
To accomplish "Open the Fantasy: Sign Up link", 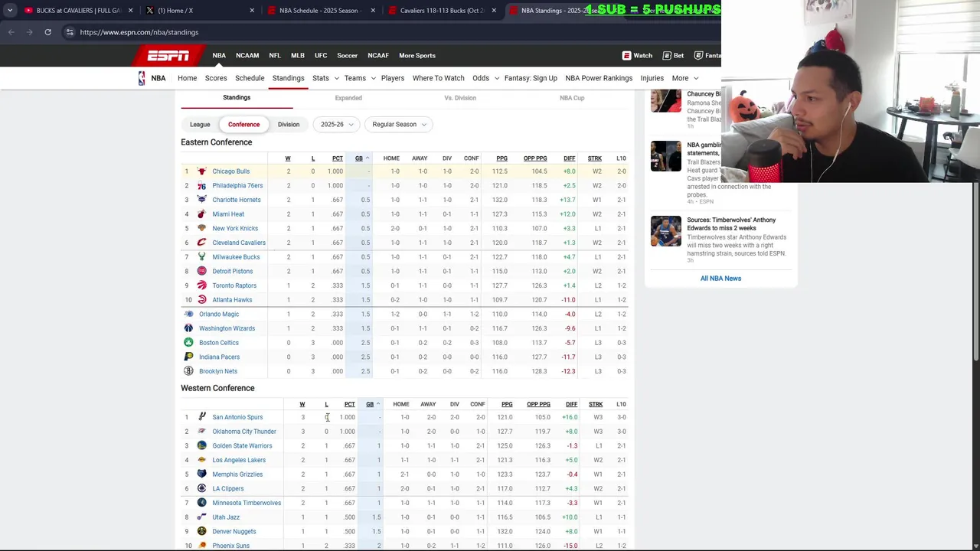I will [x=531, y=78].
